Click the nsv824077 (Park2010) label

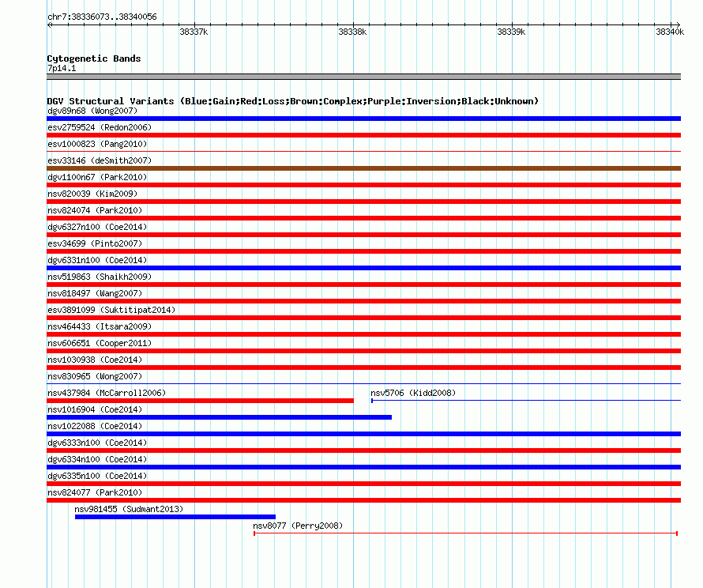point(95,492)
